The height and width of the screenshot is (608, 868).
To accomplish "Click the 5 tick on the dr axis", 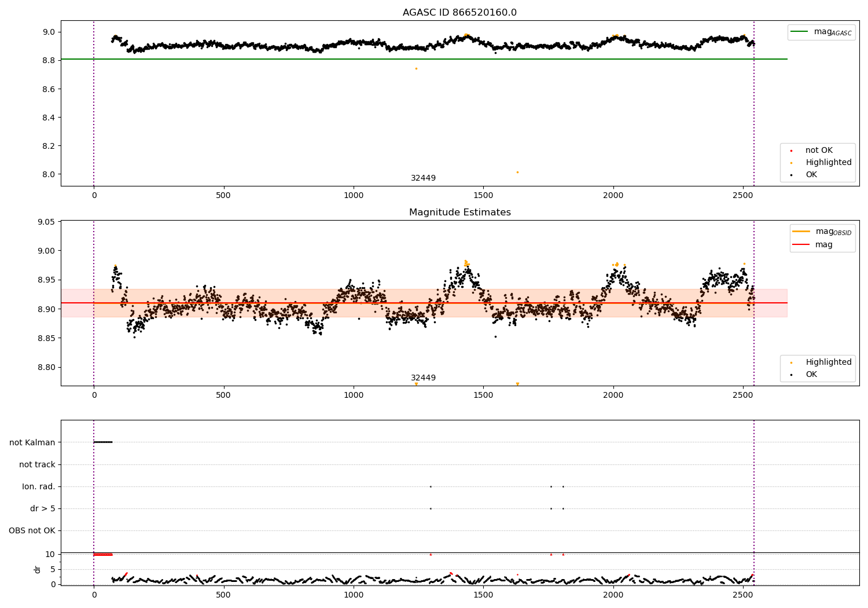I will 53,569.
